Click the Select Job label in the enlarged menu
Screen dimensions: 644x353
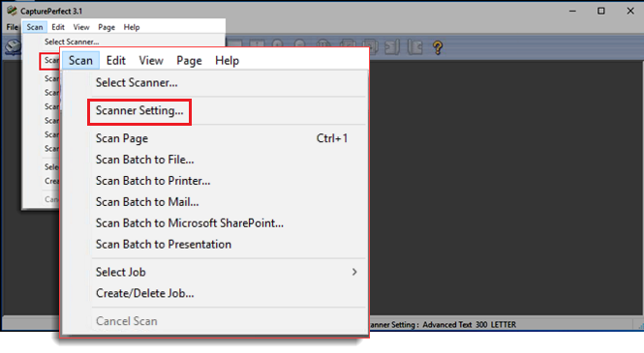[x=120, y=272]
